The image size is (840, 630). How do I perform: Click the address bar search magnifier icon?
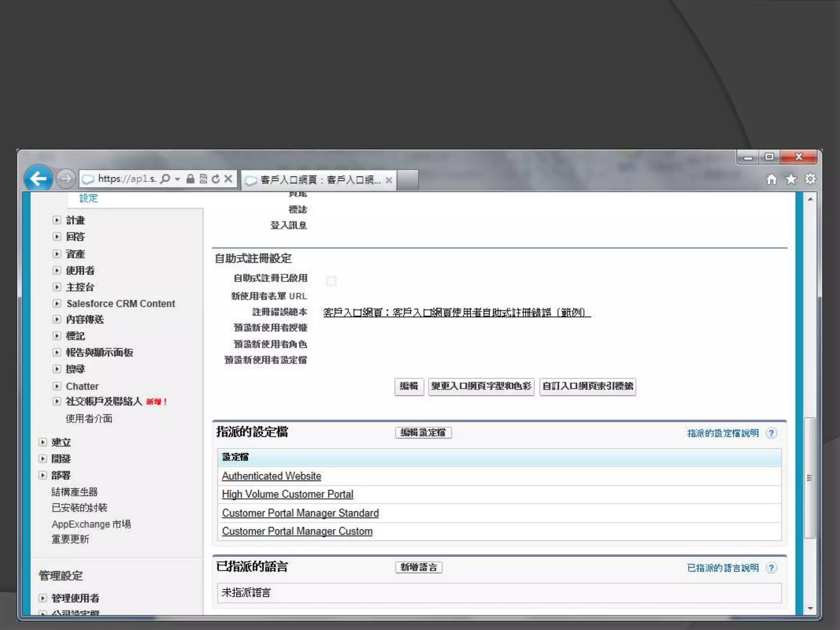point(165,179)
